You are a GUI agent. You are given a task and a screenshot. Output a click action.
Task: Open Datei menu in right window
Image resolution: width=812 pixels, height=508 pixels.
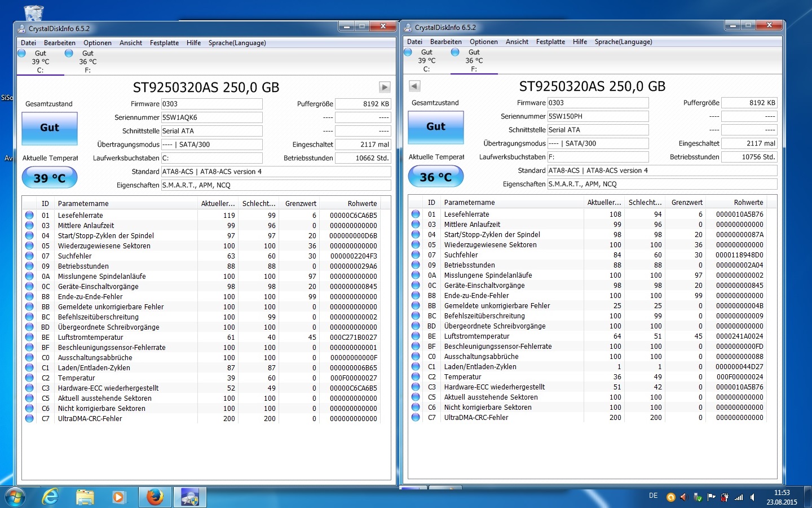[414, 42]
